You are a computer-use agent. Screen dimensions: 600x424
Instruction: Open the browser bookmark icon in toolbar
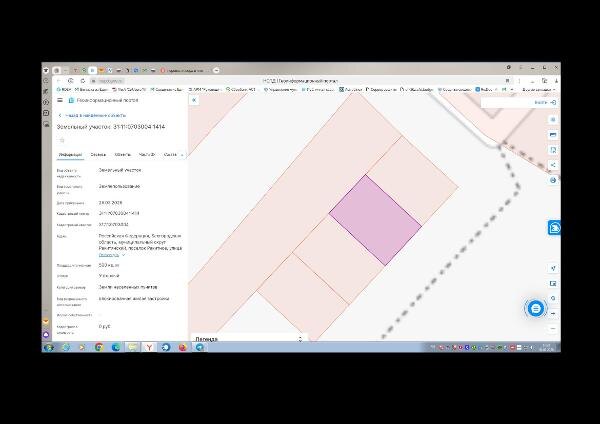507,81
